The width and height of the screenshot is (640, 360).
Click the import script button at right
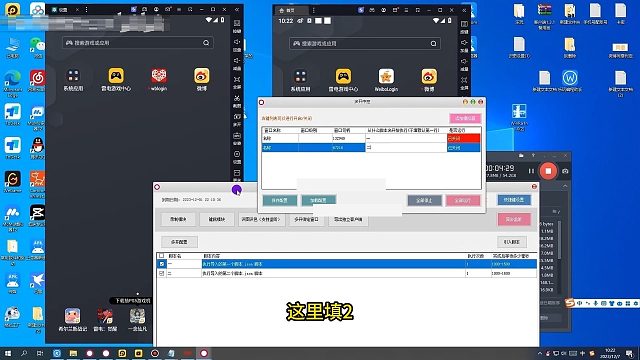pos(512,242)
